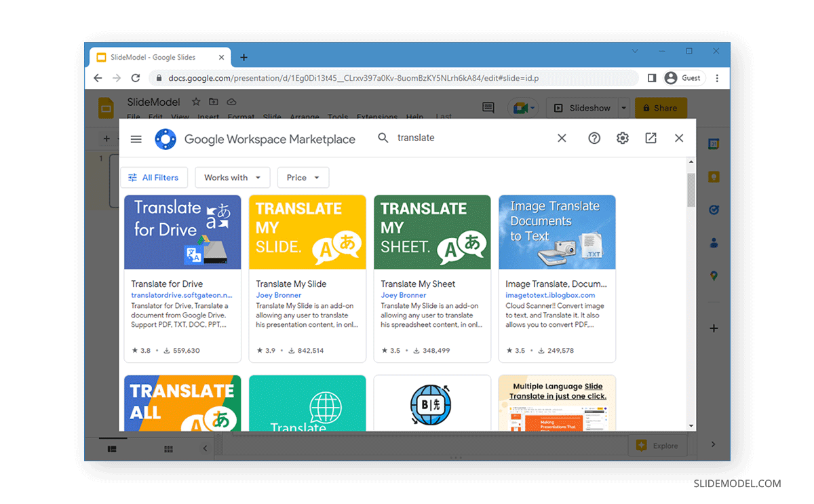The image size is (814, 504).
Task: Click the browser forward arrow
Action: click(117, 78)
